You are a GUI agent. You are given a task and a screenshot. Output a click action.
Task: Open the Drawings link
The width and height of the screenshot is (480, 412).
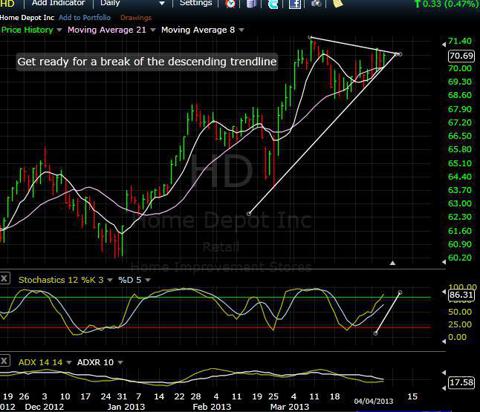coord(136,18)
